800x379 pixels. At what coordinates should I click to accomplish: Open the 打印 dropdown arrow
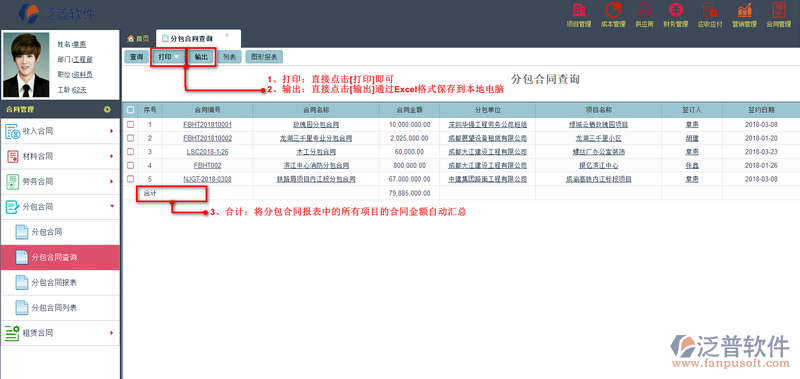pyautogui.click(x=177, y=57)
